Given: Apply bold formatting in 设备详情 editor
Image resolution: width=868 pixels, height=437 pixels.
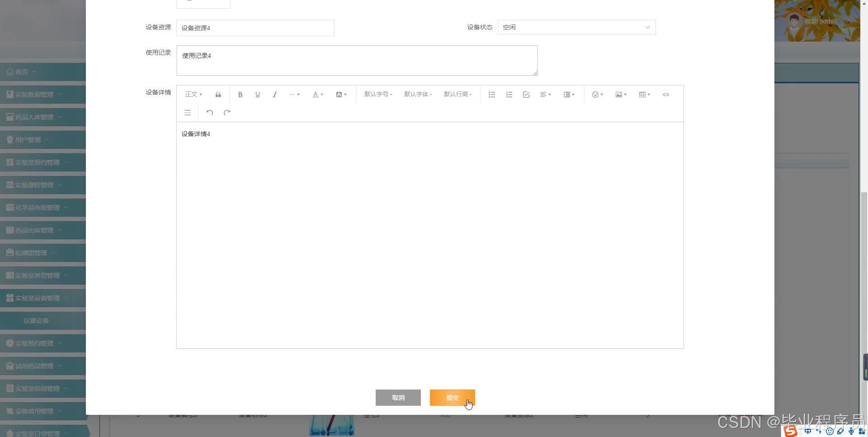Looking at the screenshot, I should tap(240, 95).
